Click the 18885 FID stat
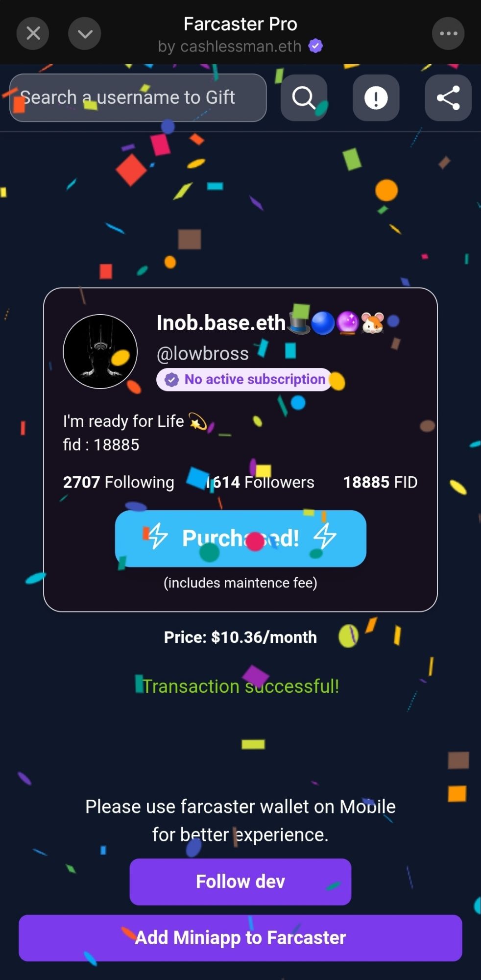 click(x=381, y=482)
